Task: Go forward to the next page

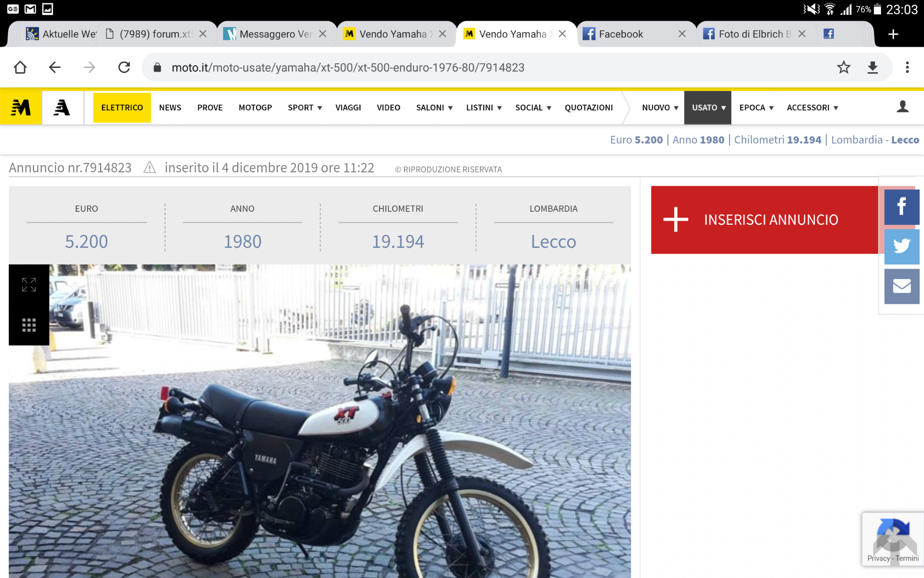Action: pyautogui.click(x=89, y=68)
